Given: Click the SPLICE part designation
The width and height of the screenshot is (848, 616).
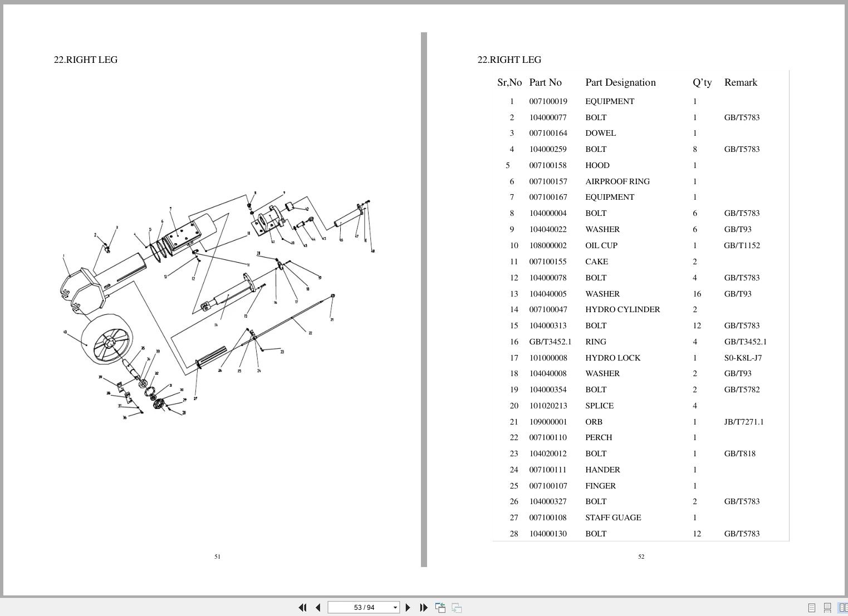Looking at the screenshot, I should point(599,406).
